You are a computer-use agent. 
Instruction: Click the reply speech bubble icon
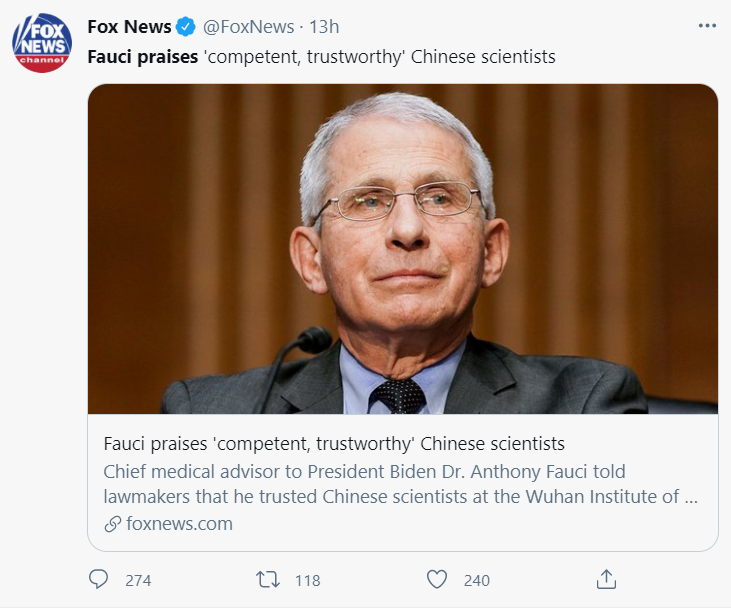98,579
